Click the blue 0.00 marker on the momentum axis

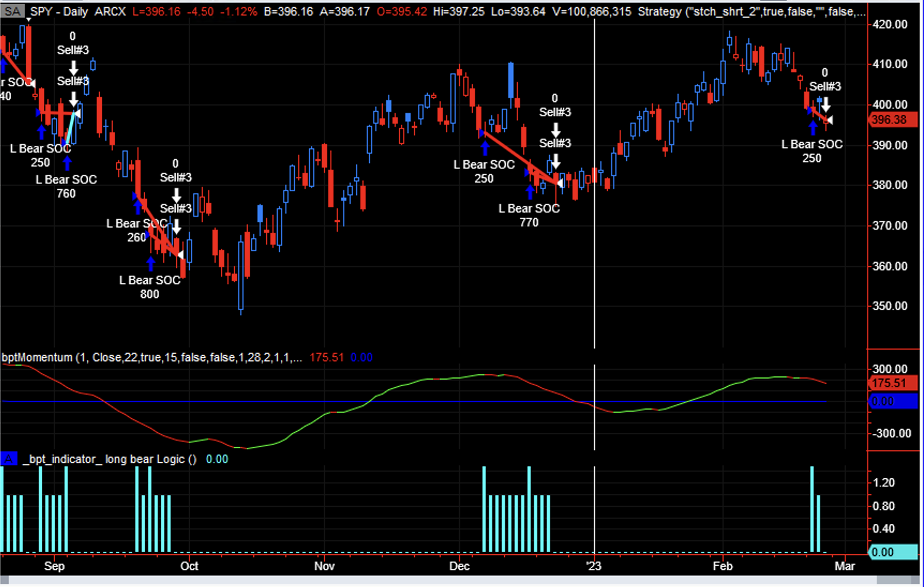coord(892,401)
